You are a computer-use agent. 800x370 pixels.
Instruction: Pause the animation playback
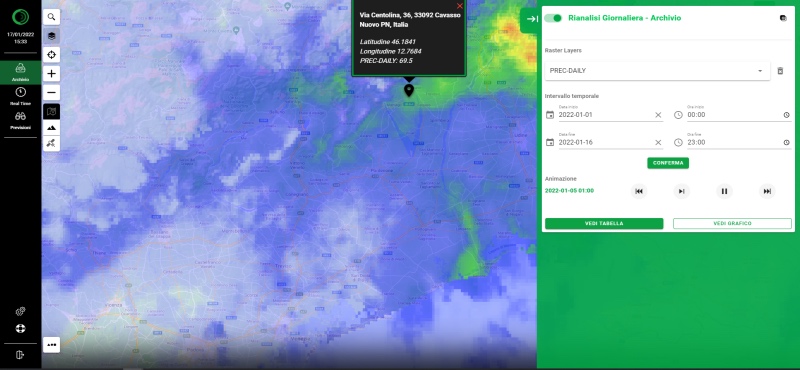[x=724, y=191]
